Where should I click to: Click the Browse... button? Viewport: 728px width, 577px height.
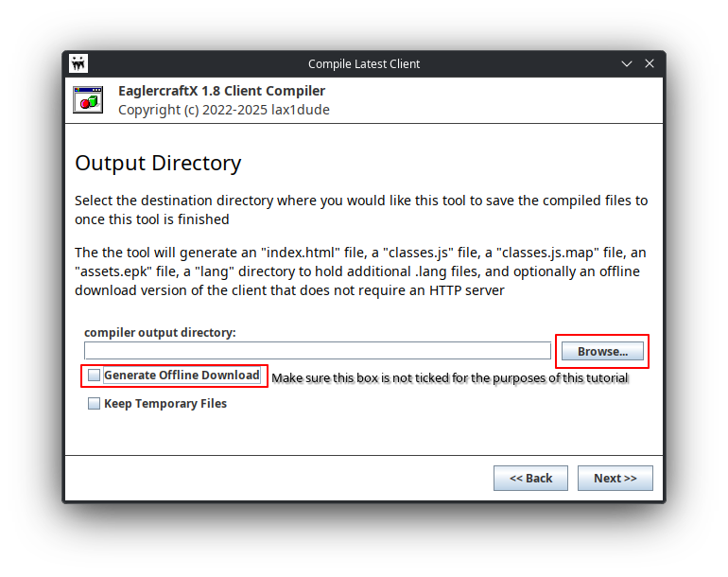602,351
